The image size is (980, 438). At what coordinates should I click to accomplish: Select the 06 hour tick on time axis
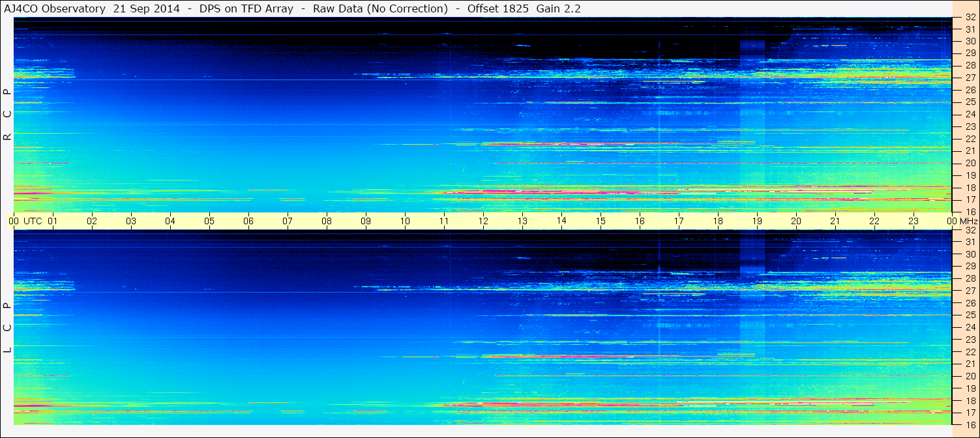pyautogui.click(x=248, y=221)
